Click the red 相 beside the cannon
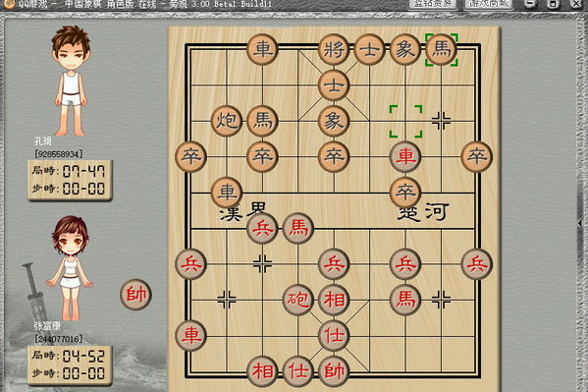 [x=334, y=300]
